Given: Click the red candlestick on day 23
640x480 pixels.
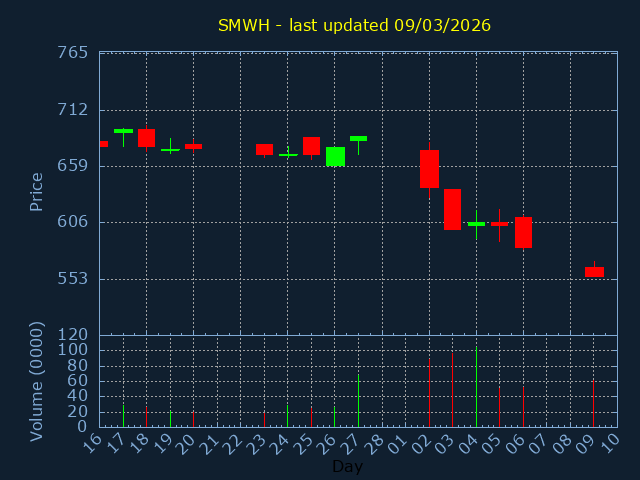Looking at the screenshot, I should click(264, 149).
